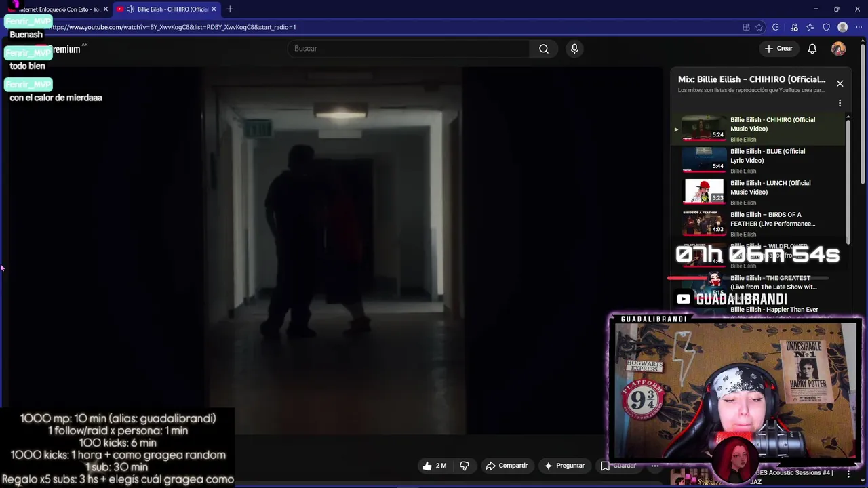
Task: Start voice search with microphone icon
Action: (x=574, y=49)
